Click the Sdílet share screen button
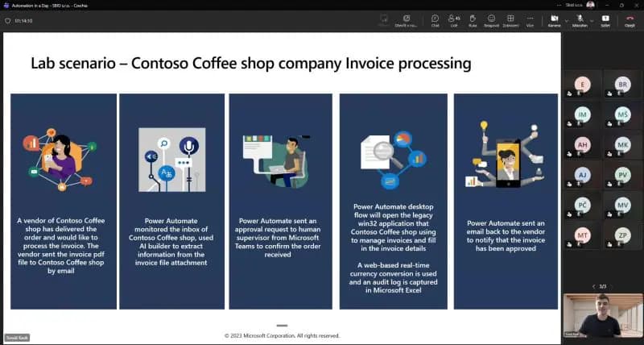The image size is (644, 345). (605, 21)
